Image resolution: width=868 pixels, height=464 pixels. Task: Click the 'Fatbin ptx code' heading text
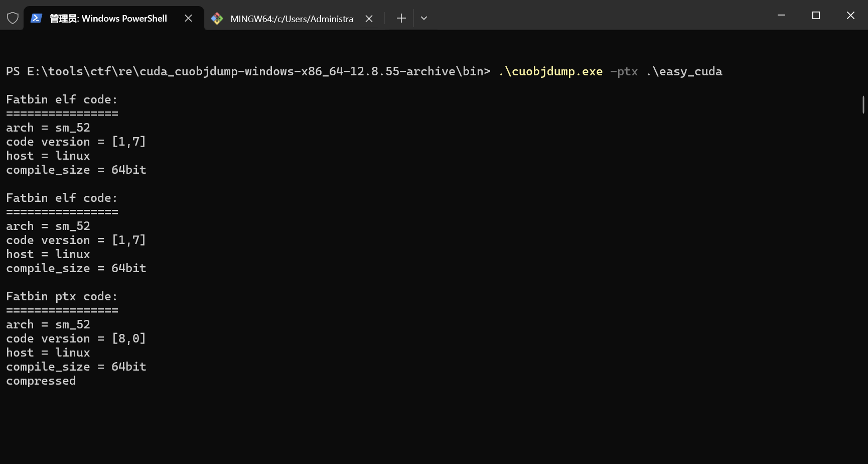(x=61, y=296)
